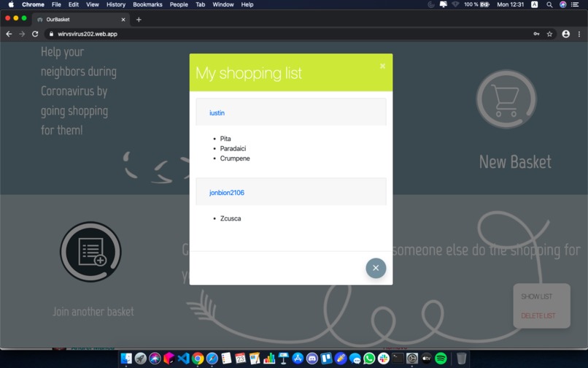Viewport: 588px width, 368px height.
Task: Open Visual Studio Code in the Dock
Action: coord(183,359)
